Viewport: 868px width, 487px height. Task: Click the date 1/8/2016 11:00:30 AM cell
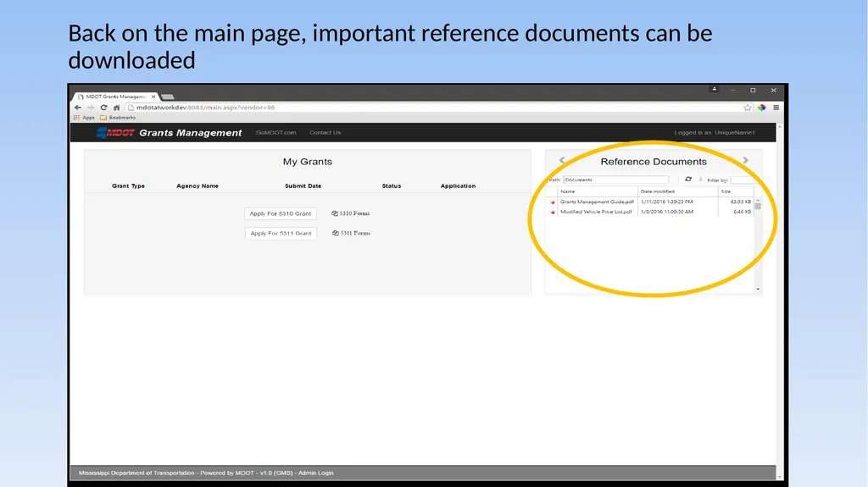666,212
